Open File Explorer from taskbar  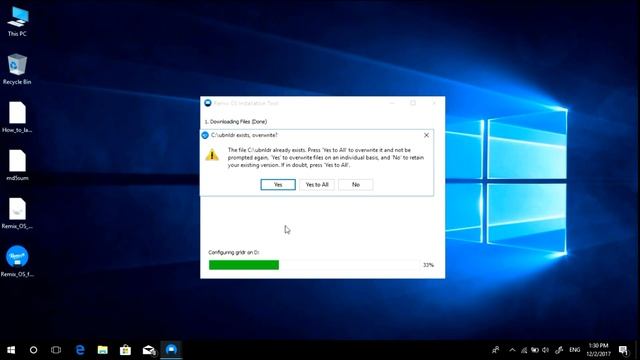102,350
